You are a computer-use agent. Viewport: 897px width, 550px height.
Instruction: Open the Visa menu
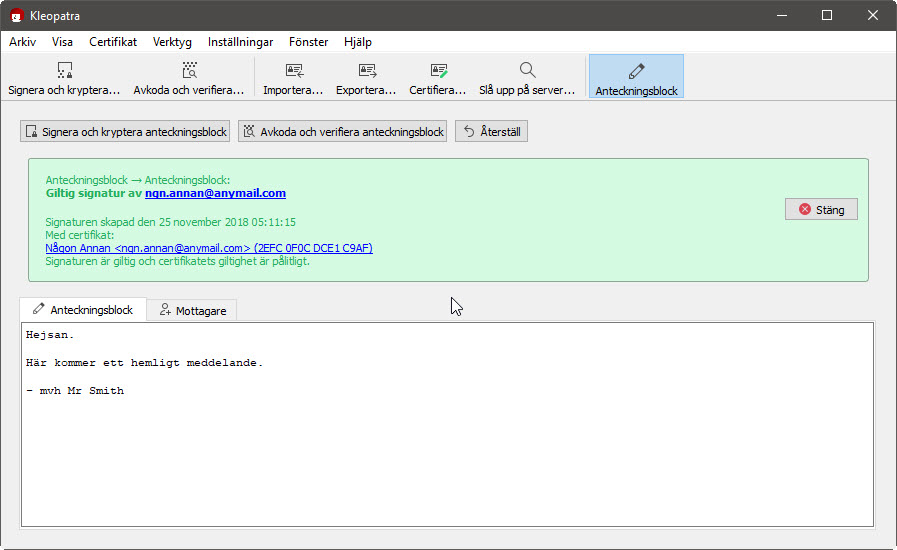coord(62,42)
